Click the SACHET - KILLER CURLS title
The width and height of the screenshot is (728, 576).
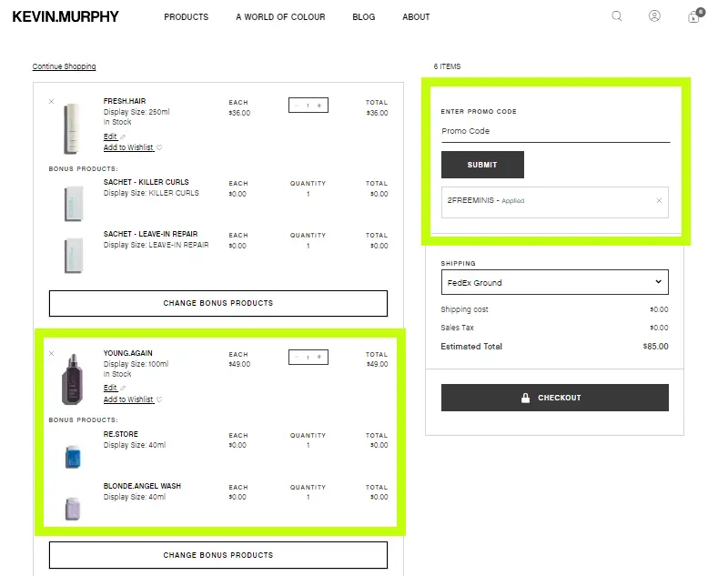point(146,182)
